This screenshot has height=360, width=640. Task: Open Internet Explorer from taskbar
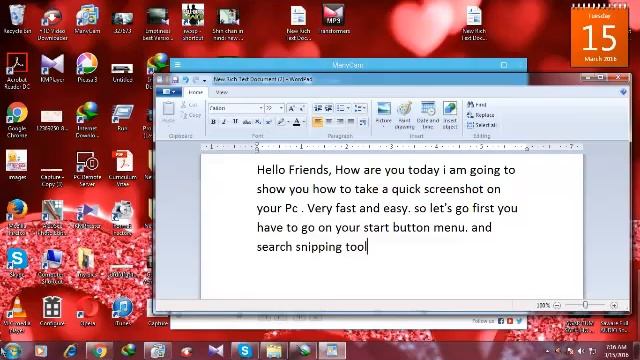(x=70, y=351)
